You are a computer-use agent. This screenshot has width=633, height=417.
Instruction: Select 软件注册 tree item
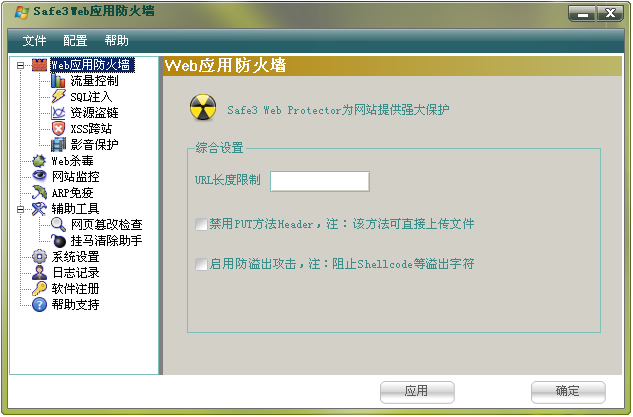(x=75, y=289)
